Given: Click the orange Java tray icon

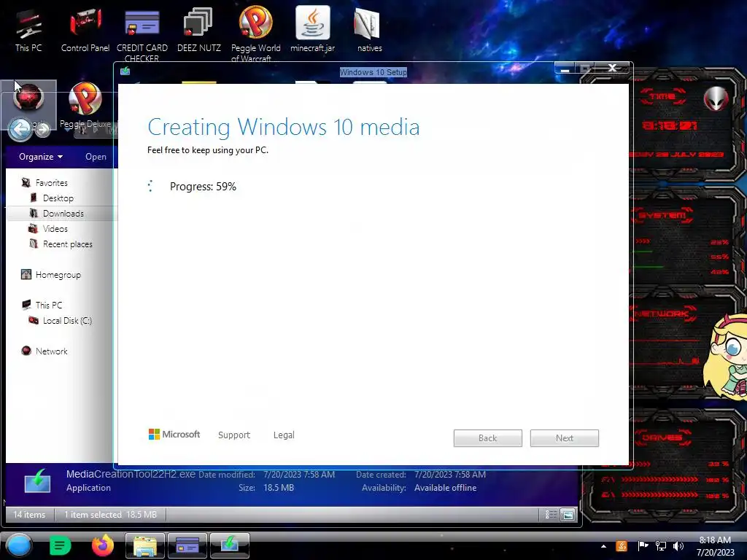Looking at the screenshot, I should pyautogui.click(x=622, y=546).
